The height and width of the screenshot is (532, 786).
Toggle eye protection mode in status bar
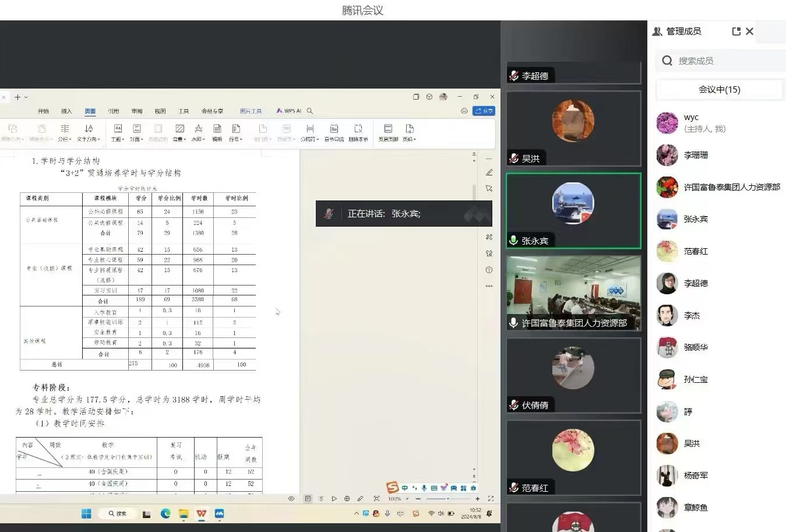291,499
